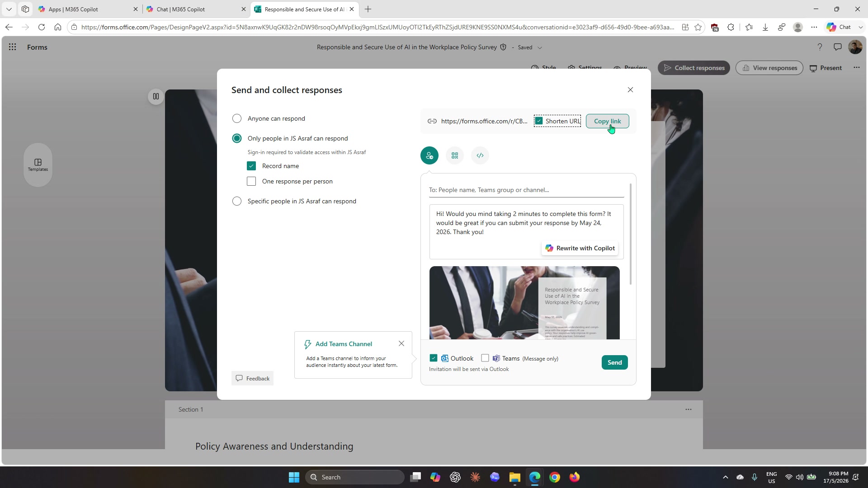Click the View responses button
The image size is (868, 488).
(x=769, y=68)
